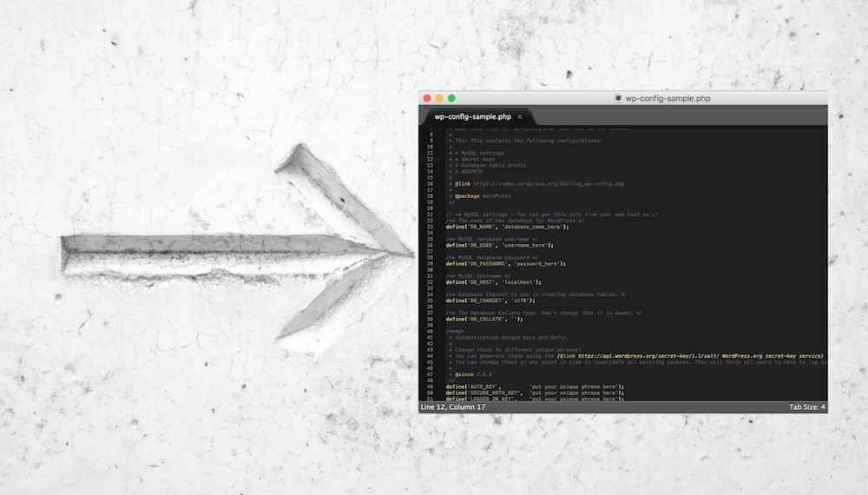Click the window title wp-config-sample.php text

coord(667,98)
